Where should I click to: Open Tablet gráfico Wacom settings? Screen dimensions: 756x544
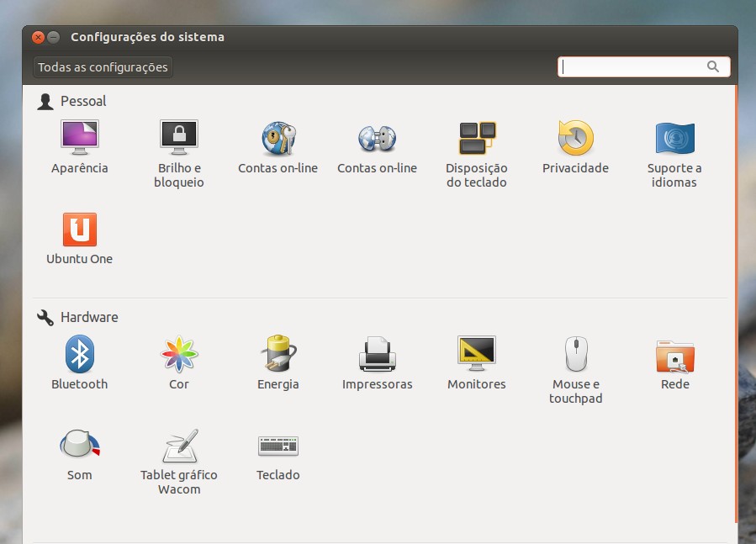[x=179, y=446]
